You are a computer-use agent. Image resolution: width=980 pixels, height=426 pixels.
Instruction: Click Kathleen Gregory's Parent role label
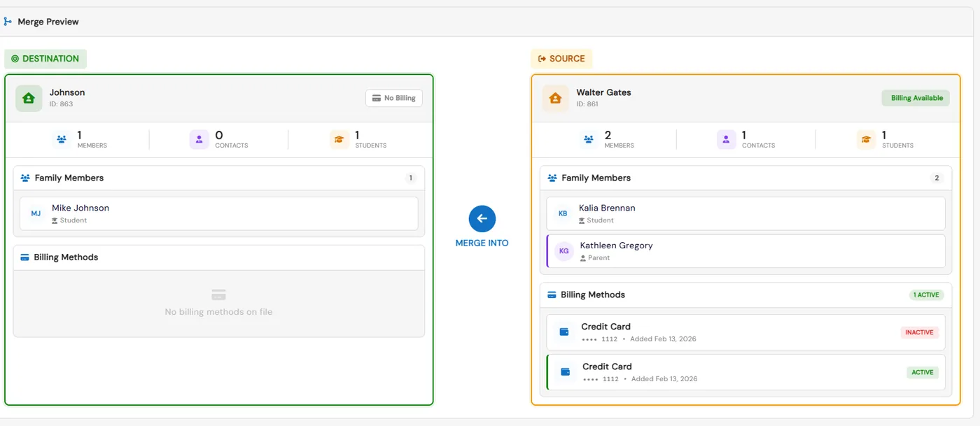click(595, 258)
